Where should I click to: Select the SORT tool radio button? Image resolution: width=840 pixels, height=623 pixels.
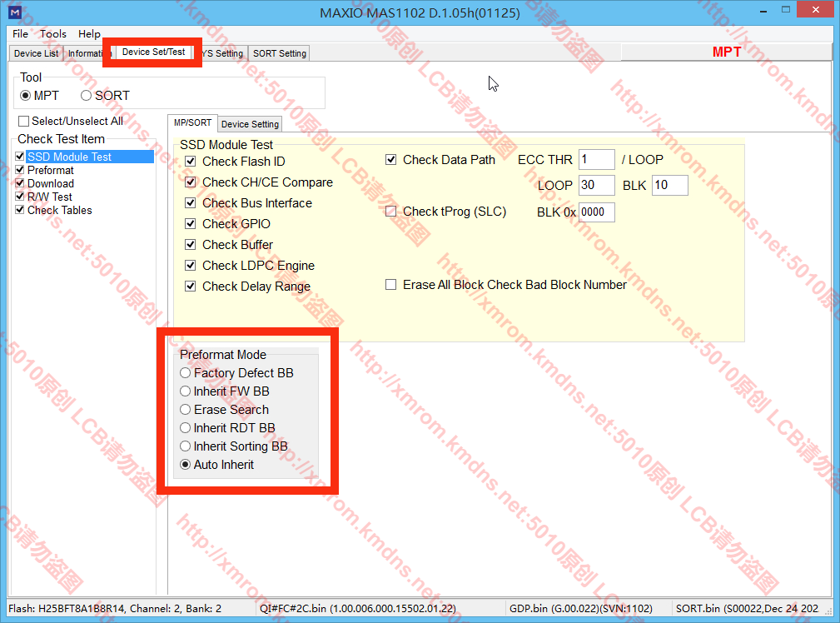point(87,96)
